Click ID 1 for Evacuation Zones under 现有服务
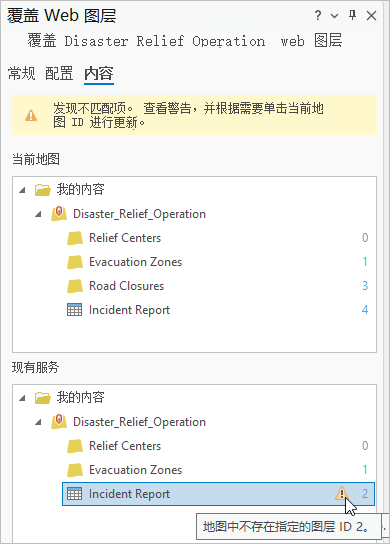The width and height of the screenshot is (390, 544). coord(365,469)
